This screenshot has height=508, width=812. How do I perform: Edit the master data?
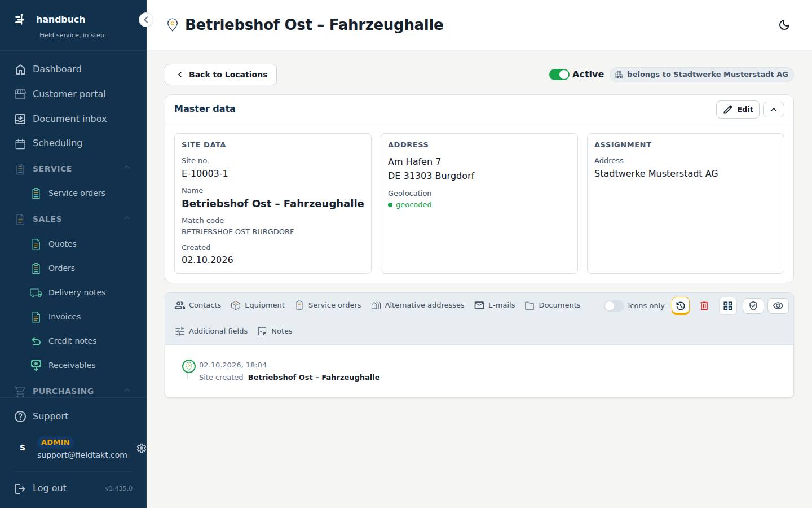(738, 110)
